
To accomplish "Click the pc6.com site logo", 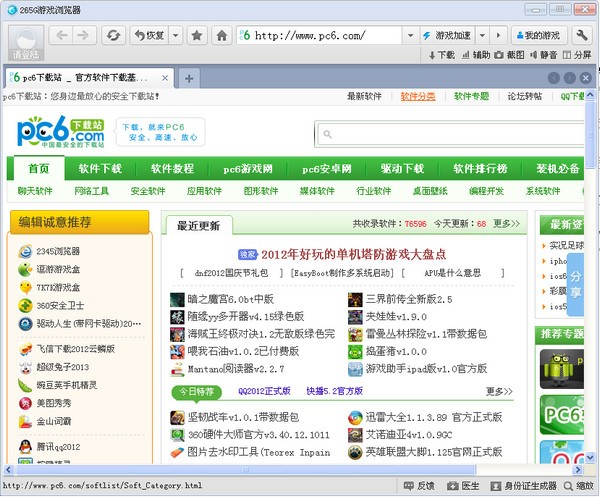I will click(x=60, y=132).
